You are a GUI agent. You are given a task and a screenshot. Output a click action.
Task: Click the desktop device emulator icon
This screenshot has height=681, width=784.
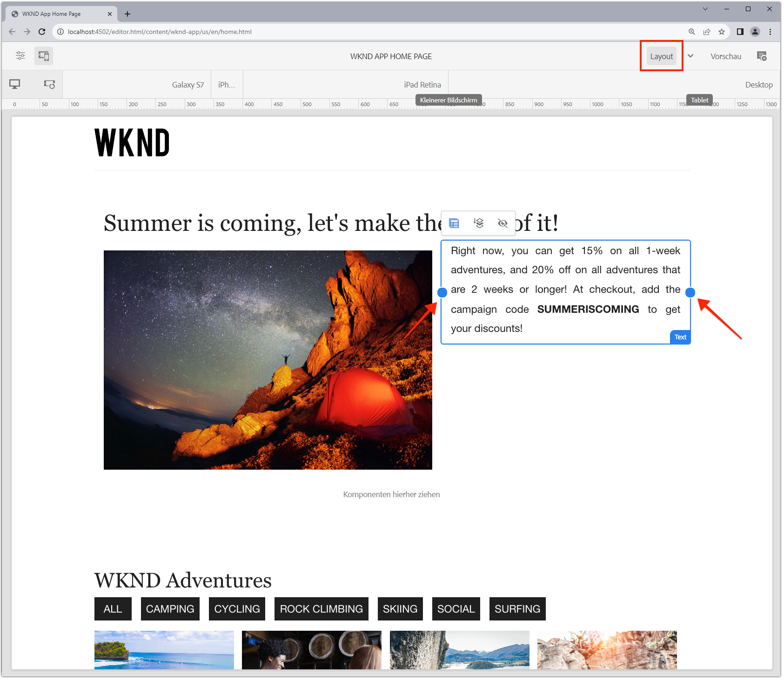[15, 84]
